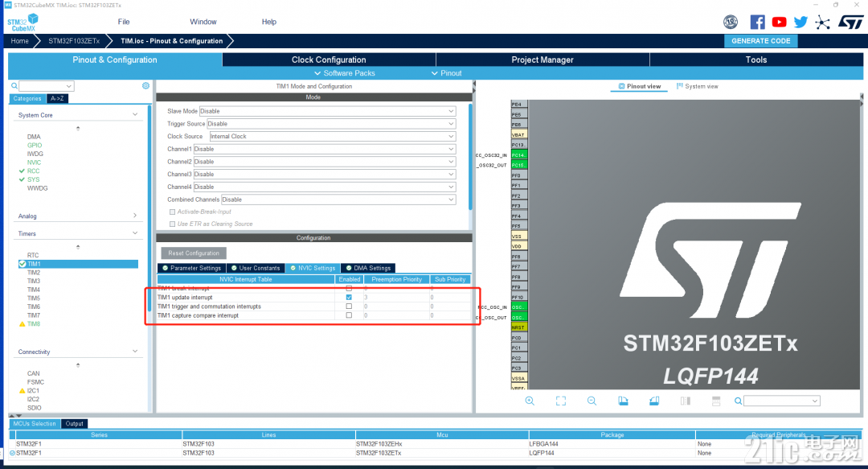Image resolution: width=868 pixels, height=469 pixels.
Task: Click the NRST pin on the chip
Action: 518,327
